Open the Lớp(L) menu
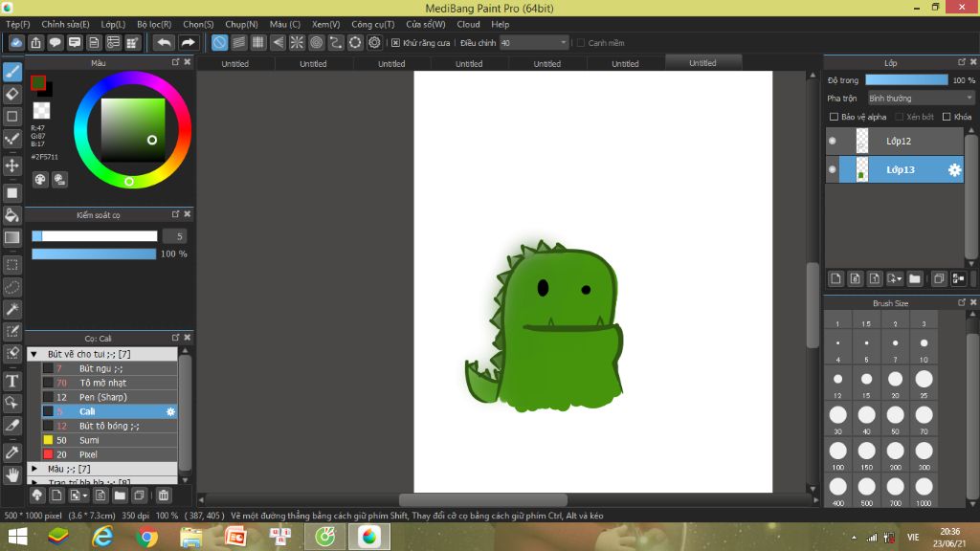980x551 pixels. click(x=113, y=24)
